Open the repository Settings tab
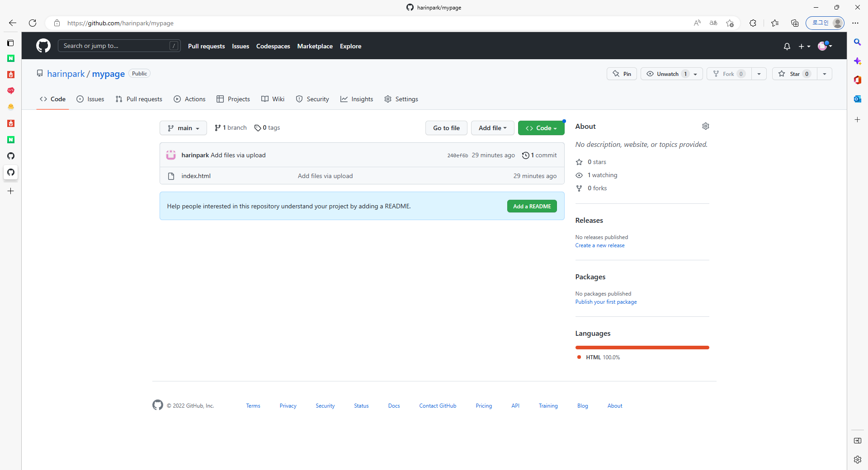The height and width of the screenshot is (470, 868). 401,99
